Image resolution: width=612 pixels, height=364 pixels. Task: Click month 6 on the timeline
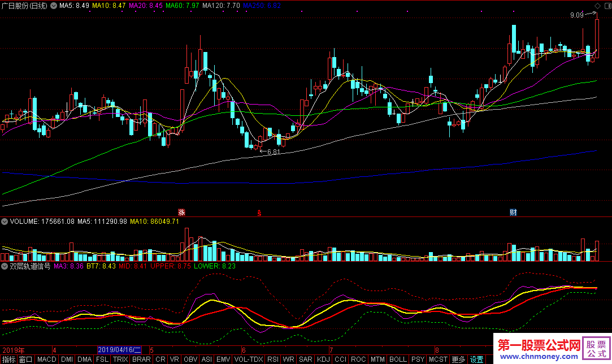click(244, 350)
